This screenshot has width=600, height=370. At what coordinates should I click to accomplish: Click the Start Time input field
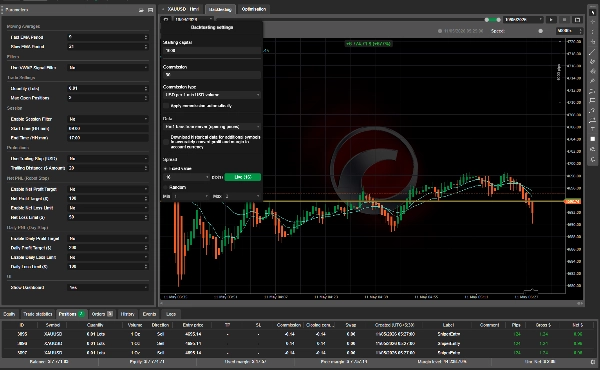point(108,129)
